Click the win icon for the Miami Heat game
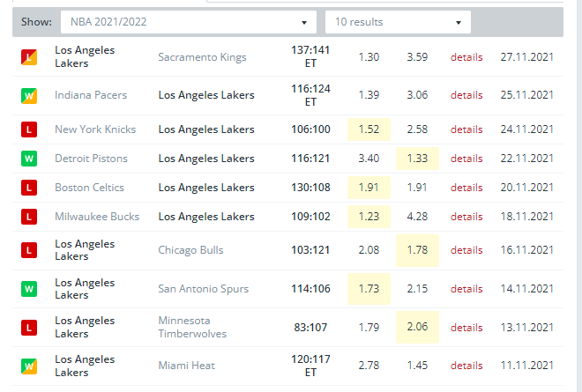Screen dimensions: 582x392 pos(29,366)
